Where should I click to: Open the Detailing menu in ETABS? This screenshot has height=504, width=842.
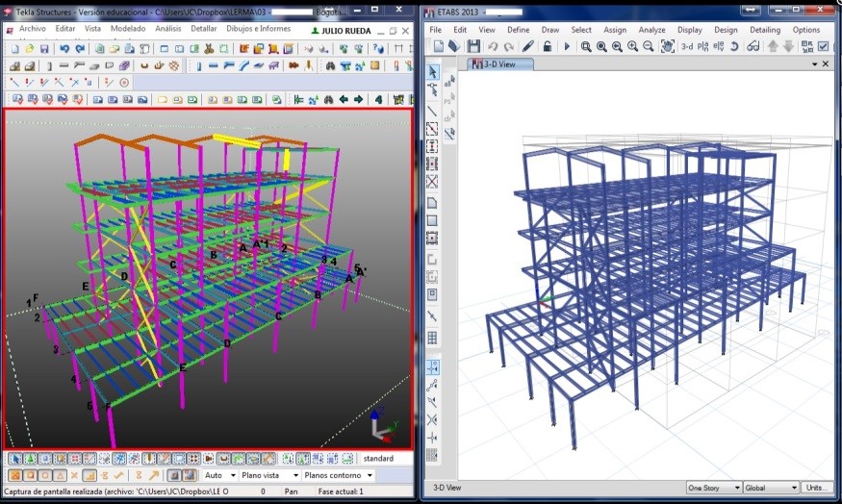click(765, 30)
